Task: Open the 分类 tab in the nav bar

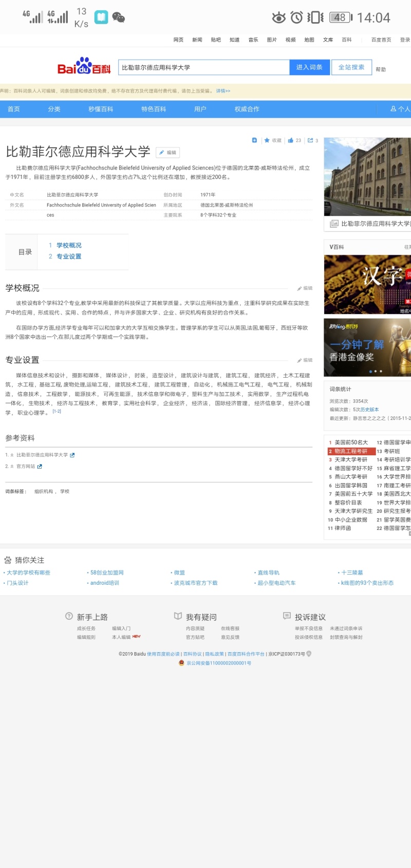Action: 54,109
